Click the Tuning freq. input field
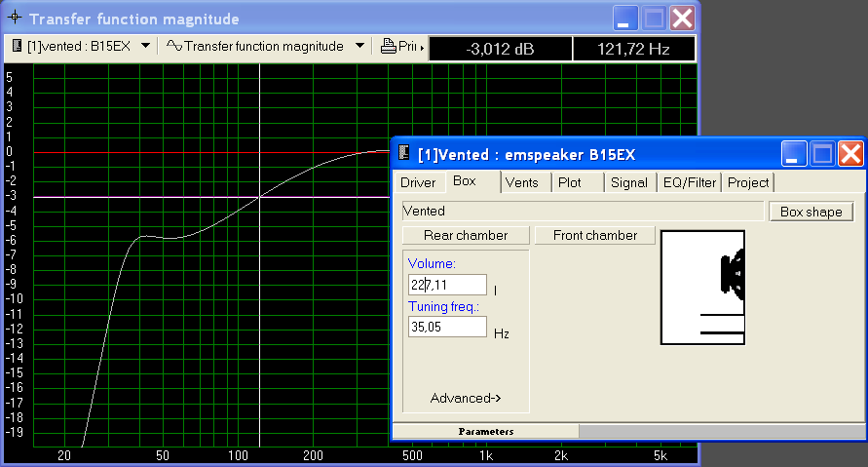 click(447, 327)
